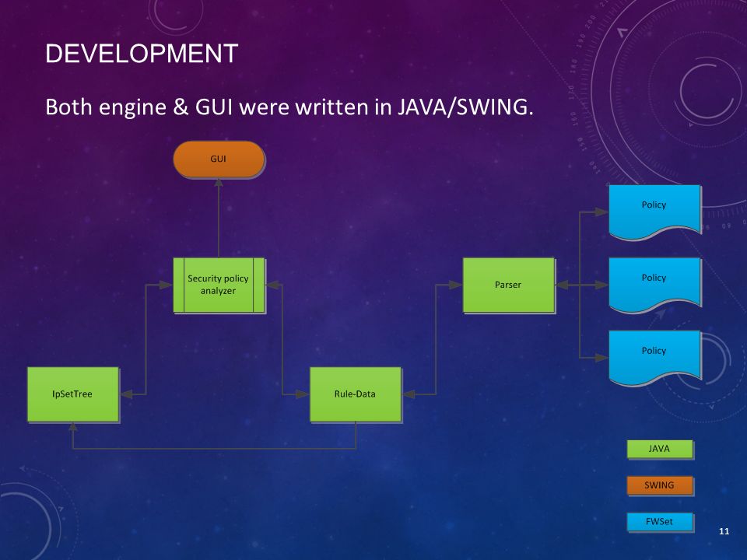This screenshot has width=747, height=560.
Task: Click the SWING legend swatch
Action: click(659, 485)
